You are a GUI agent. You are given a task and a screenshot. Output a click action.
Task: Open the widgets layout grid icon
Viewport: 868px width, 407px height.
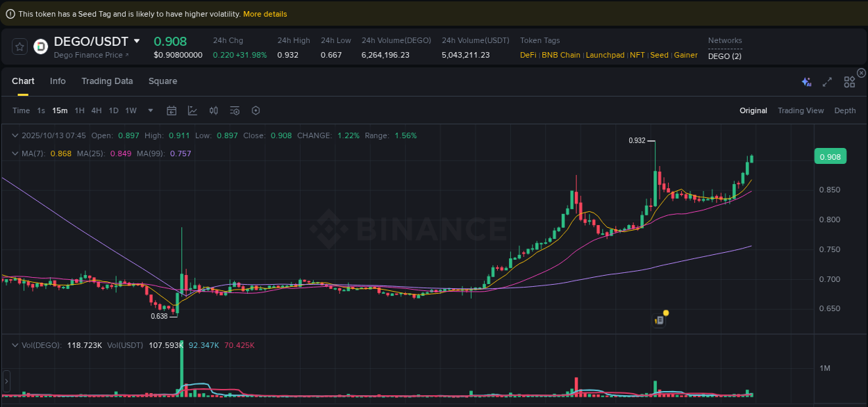click(x=849, y=81)
